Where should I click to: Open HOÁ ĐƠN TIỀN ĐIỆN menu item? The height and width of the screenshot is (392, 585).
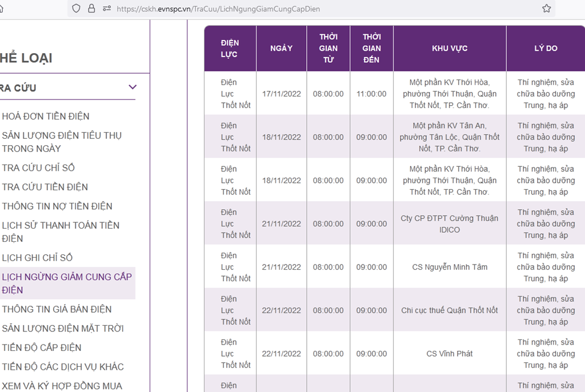tap(46, 117)
